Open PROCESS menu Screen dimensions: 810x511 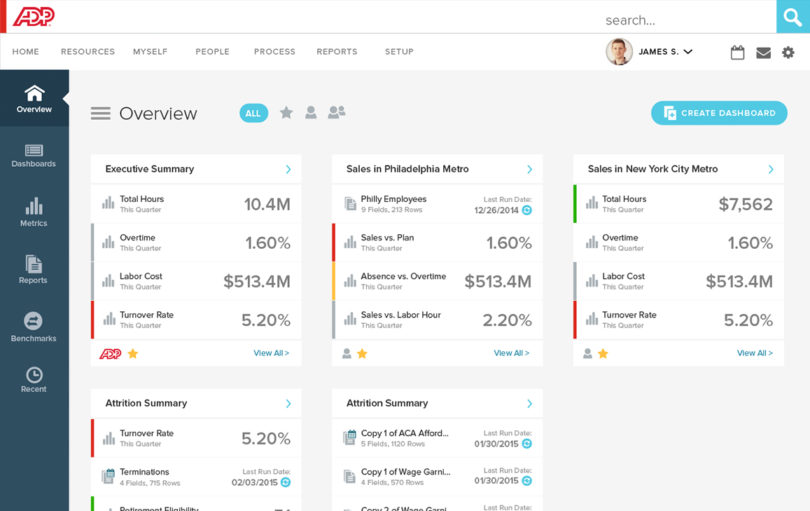point(275,52)
